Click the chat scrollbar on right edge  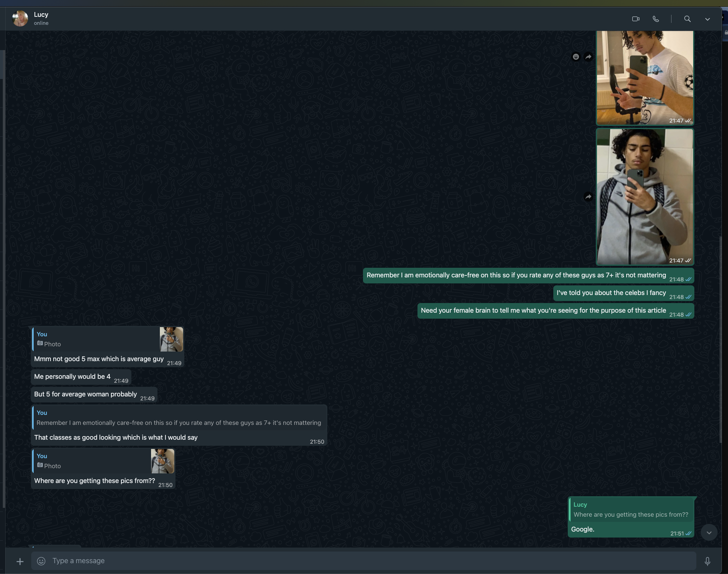coord(721,339)
